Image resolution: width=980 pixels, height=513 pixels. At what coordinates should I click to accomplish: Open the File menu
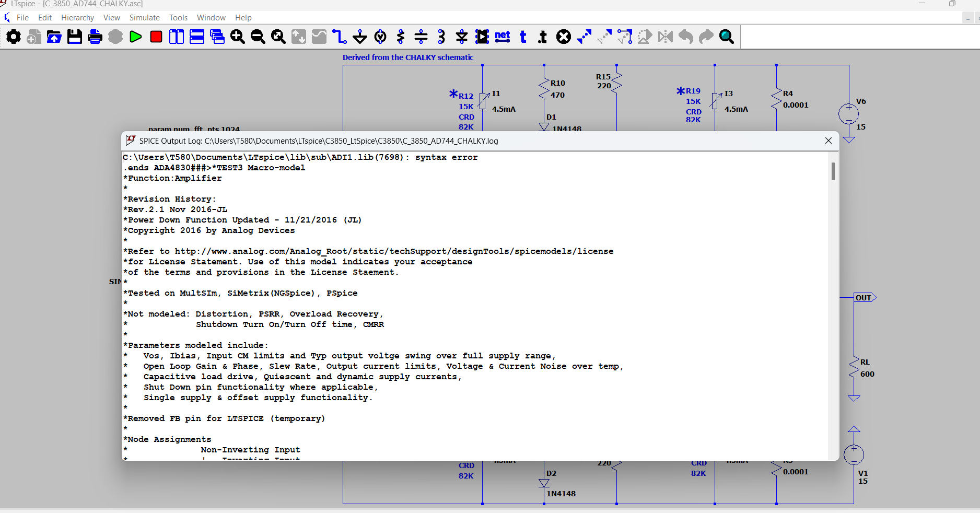pos(22,17)
